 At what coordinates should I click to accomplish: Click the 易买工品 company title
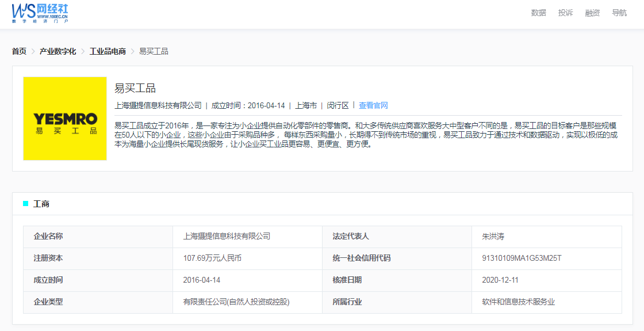pos(135,88)
